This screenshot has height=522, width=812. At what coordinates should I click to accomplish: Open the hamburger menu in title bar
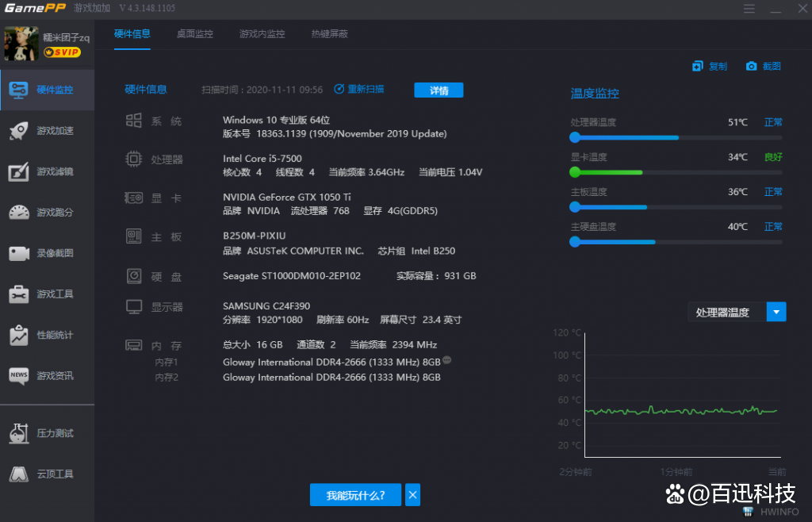(749, 9)
